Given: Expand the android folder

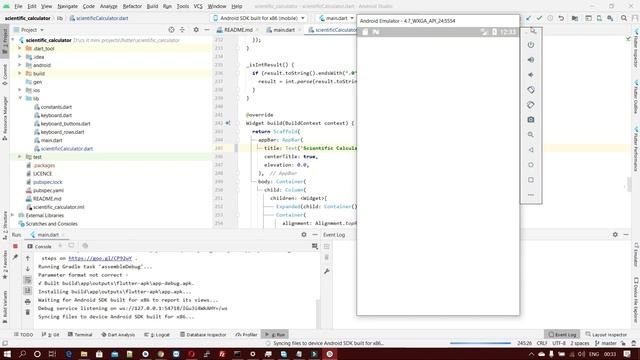Looking at the screenshot, I should pos(20,65).
